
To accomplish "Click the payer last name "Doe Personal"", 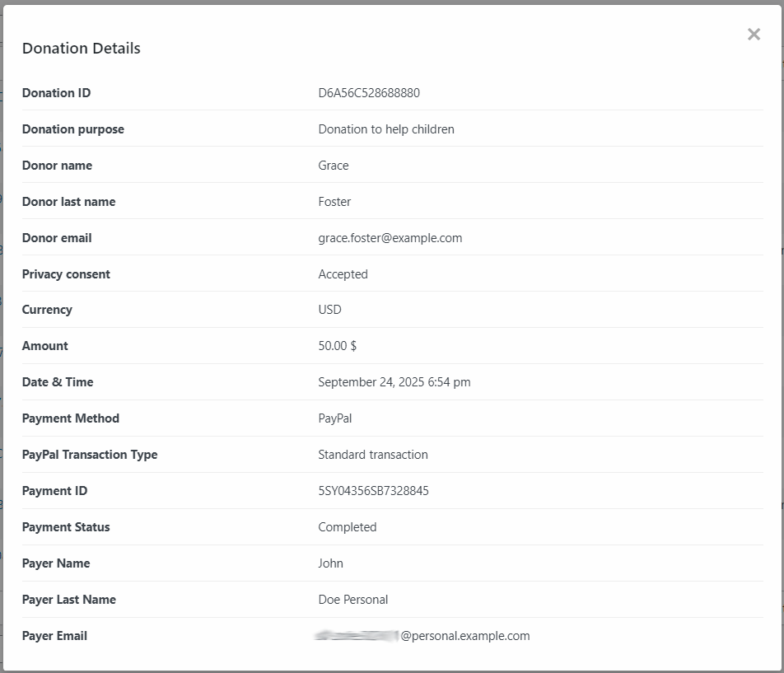I will tap(353, 600).
